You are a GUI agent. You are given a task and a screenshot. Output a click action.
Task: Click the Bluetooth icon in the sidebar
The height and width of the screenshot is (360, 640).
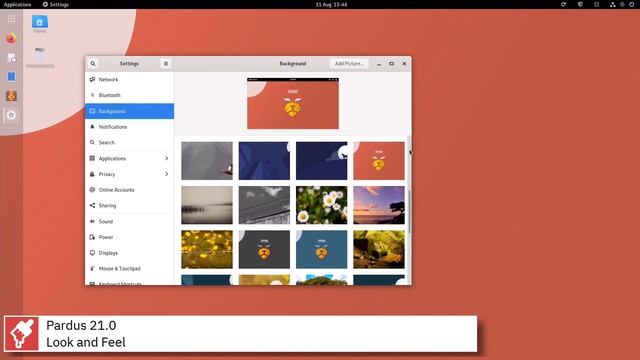92,95
